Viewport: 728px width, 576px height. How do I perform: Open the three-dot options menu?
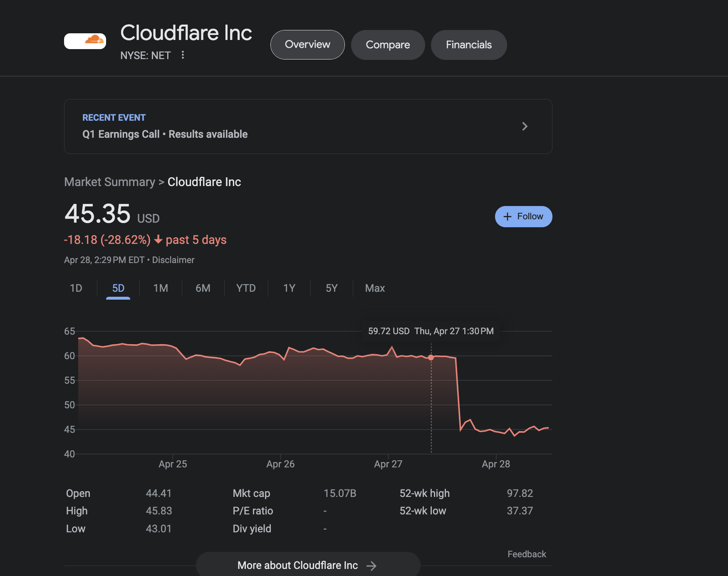pos(183,55)
